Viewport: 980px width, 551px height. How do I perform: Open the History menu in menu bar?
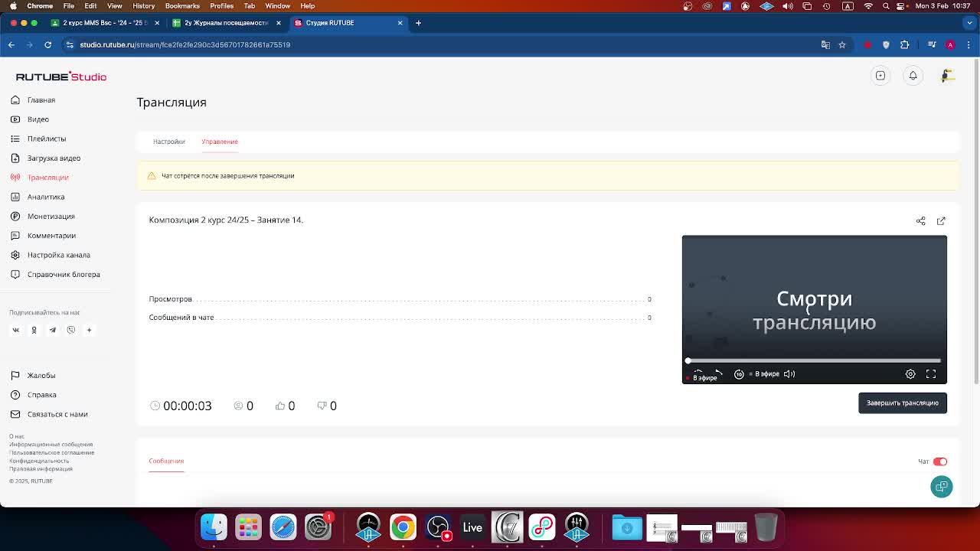143,6
